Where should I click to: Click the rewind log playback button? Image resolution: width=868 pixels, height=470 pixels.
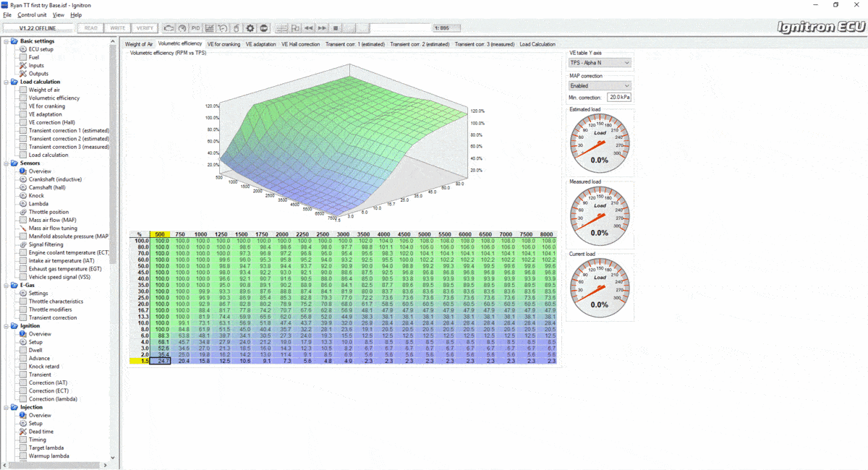[x=309, y=28]
